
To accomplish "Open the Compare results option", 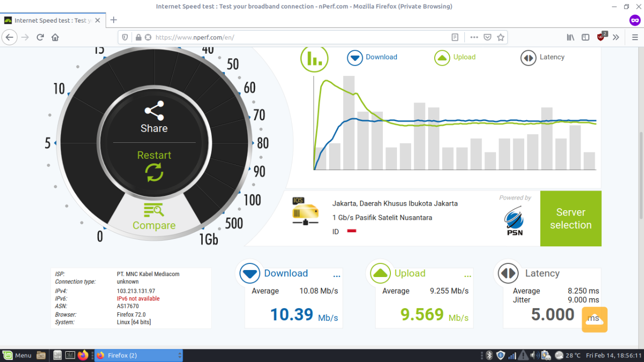I will pos(154,217).
